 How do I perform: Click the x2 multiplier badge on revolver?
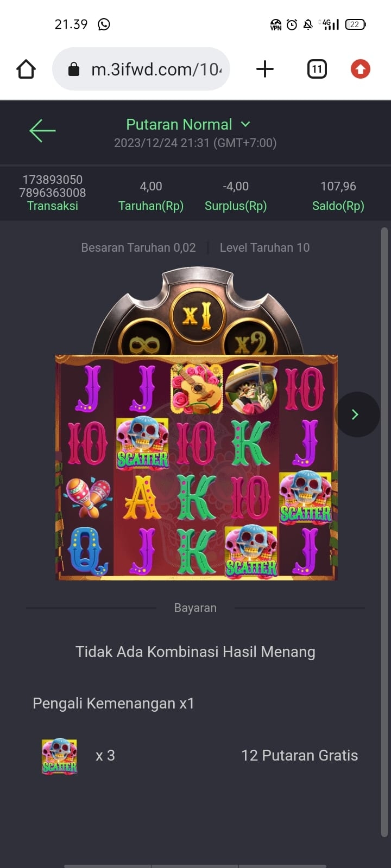click(x=250, y=343)
